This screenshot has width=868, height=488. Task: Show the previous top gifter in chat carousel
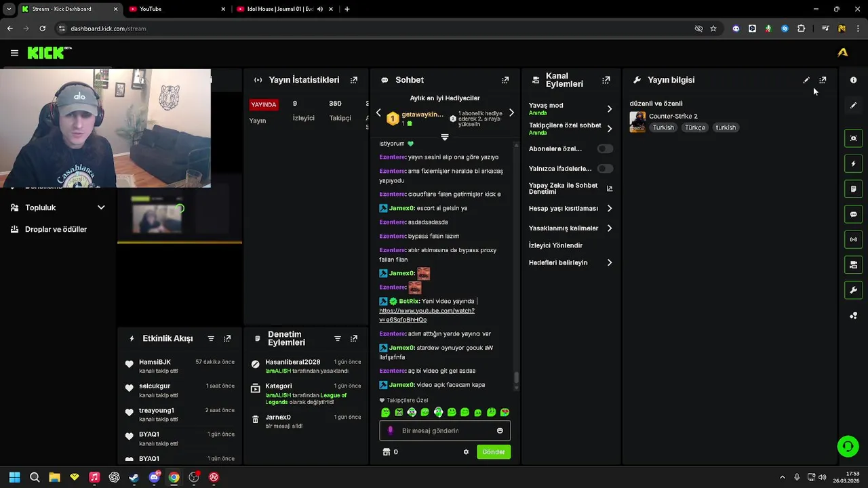(378, 113)
